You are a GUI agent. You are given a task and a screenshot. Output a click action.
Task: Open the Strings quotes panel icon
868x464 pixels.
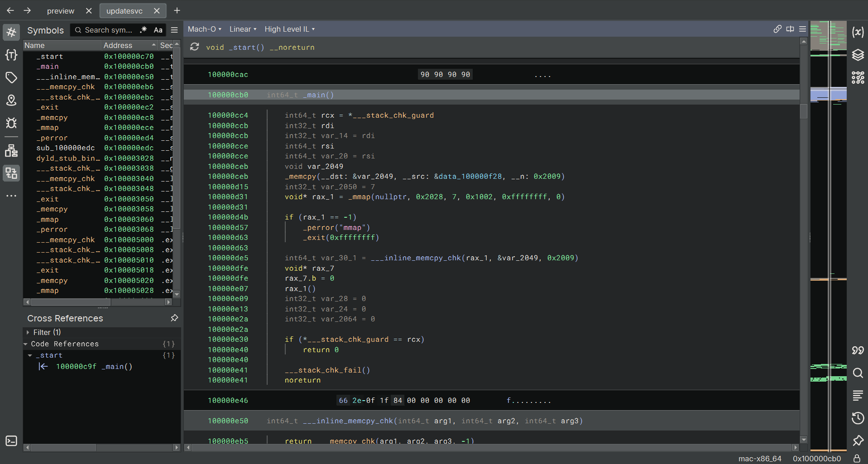coord(858,350)
